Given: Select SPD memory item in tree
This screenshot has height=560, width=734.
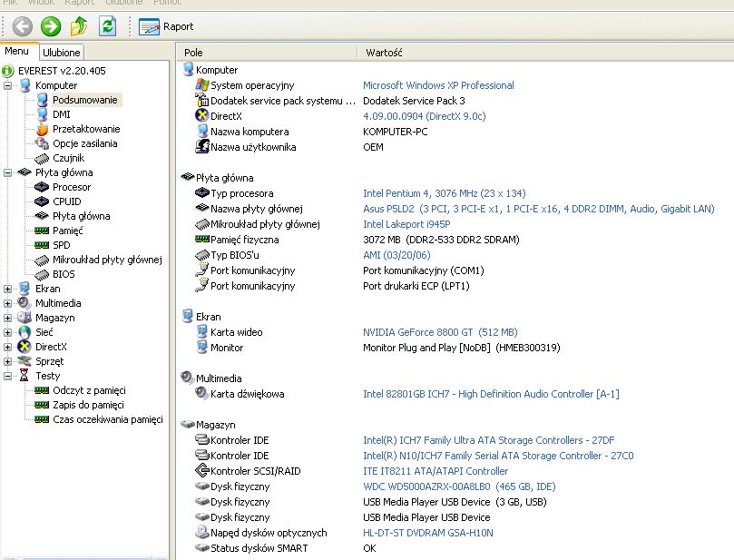Looking at the screenshot, I should pyautogui.click(x=62, y=245).
